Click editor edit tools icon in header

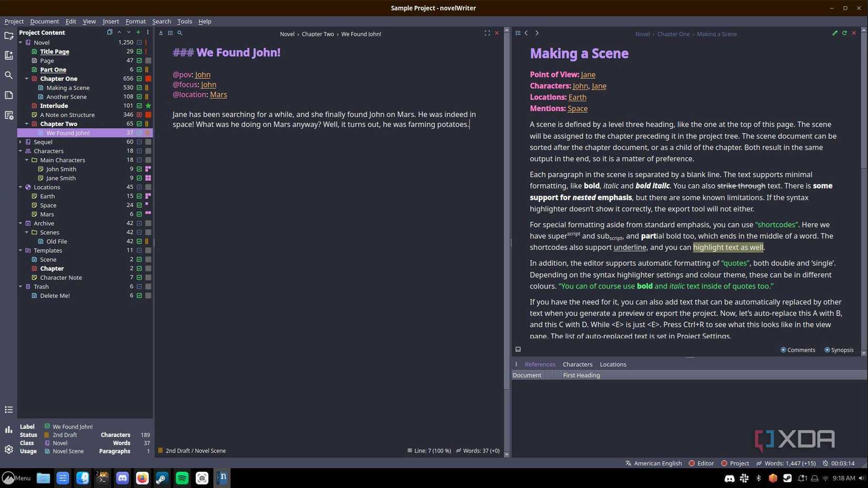(161, 33)
